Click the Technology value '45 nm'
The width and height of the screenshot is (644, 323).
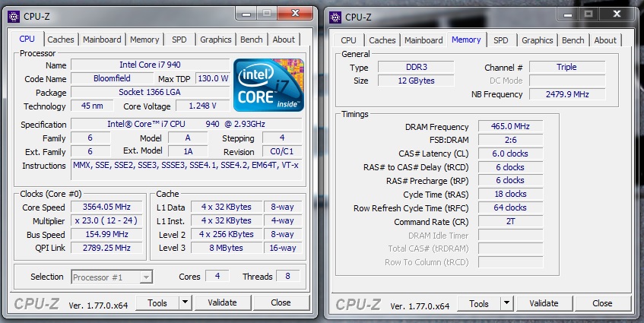pyautogui.click(x=92, y=106)
